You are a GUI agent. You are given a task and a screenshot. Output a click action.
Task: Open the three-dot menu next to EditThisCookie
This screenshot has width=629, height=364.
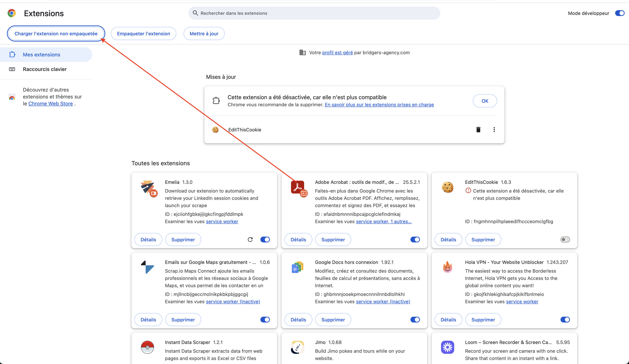(494, 129)
